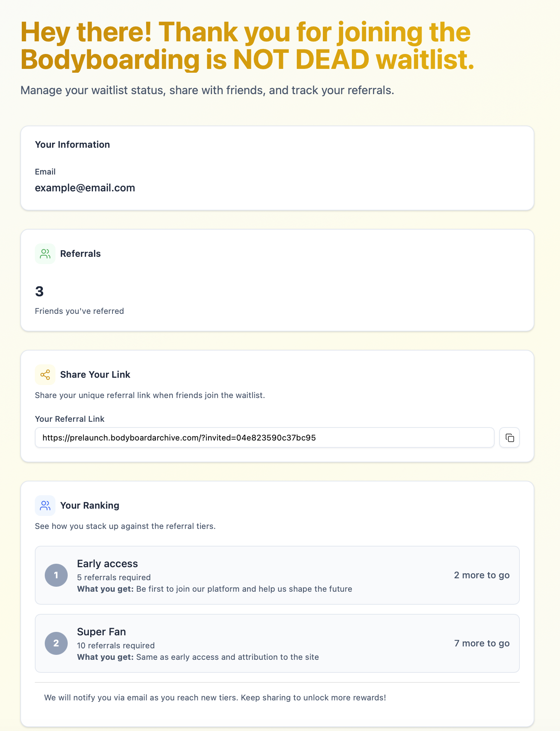Copy the referral link with copy icon
560x731 pixels.
pos(510,437)
